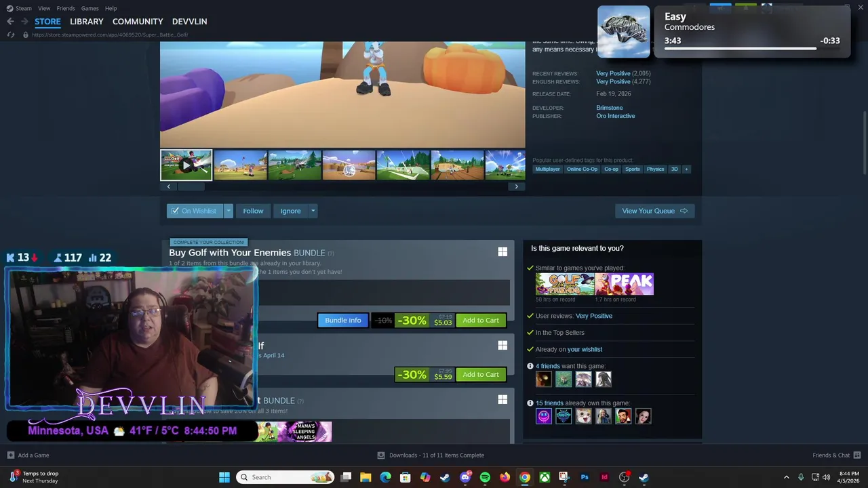Open the View menu

(44, 8)
